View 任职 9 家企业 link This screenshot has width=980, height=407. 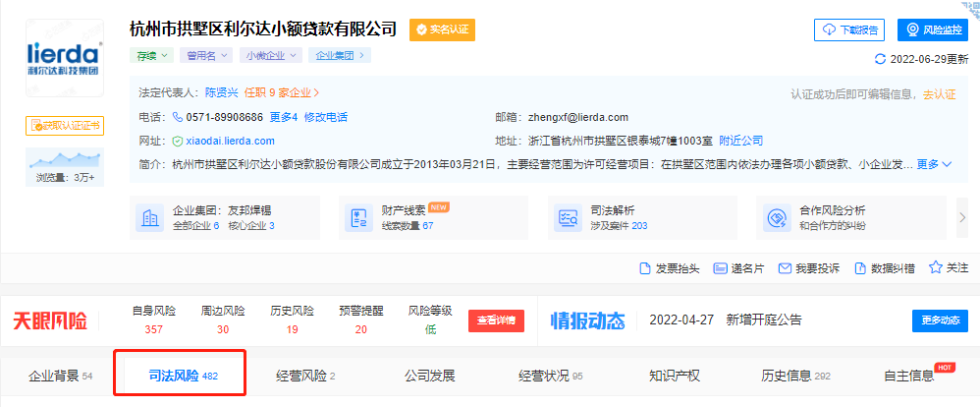[x=282, y=92]
